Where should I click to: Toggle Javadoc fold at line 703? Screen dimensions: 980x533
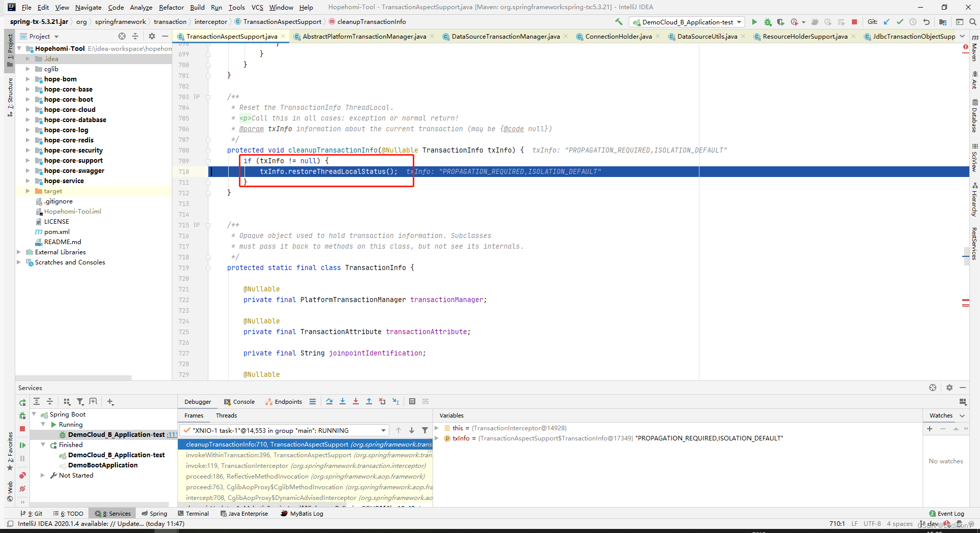pyautogui.click(x=208, y=97)
